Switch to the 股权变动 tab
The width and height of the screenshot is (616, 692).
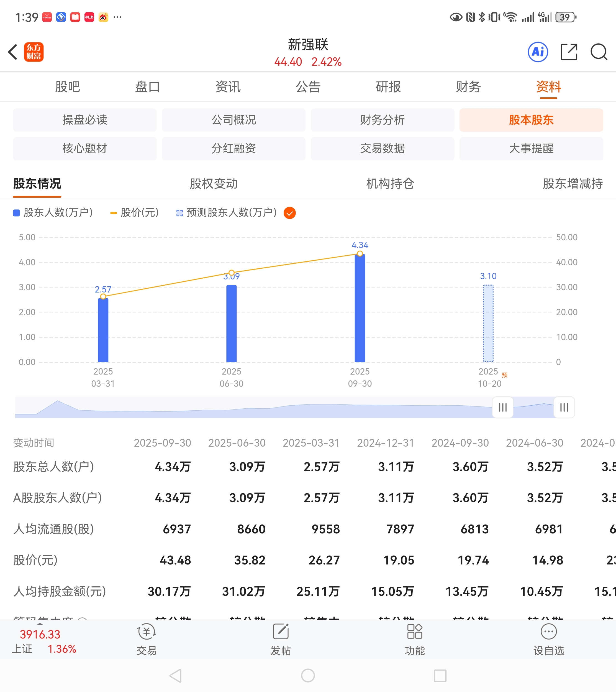click(x=214, y=184)
